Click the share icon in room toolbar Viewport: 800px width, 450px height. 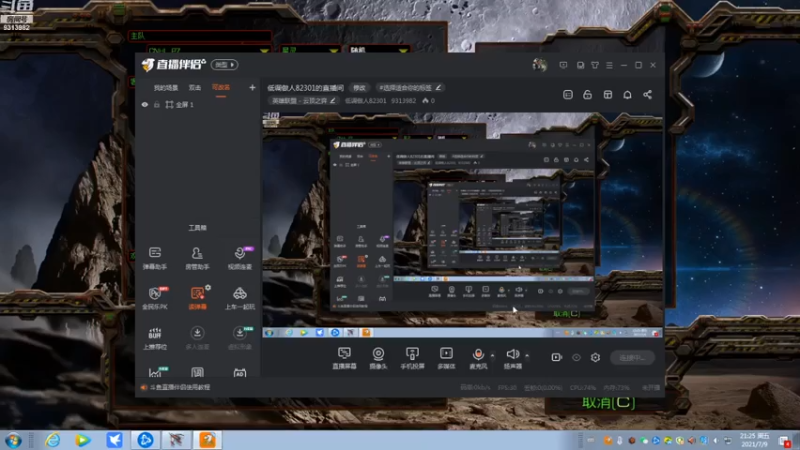click(x=647, y=95)
